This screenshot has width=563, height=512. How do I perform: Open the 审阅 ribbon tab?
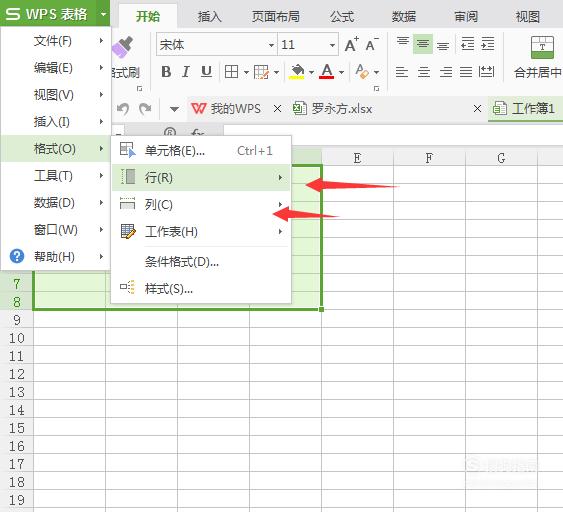466,17
